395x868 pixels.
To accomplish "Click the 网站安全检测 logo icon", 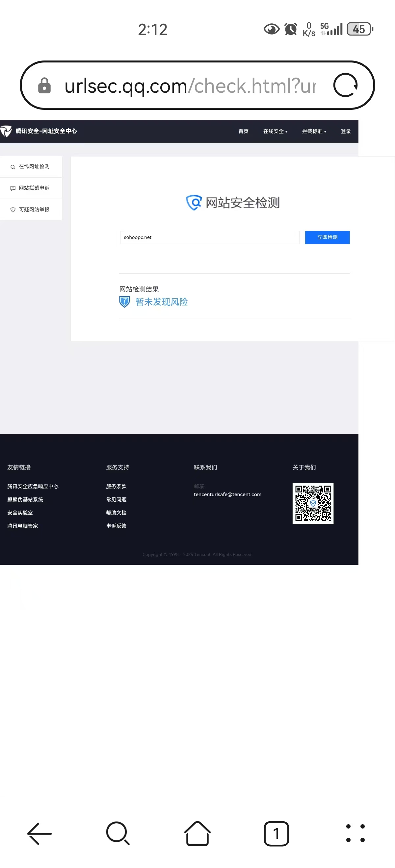I will tap(194, 203).
